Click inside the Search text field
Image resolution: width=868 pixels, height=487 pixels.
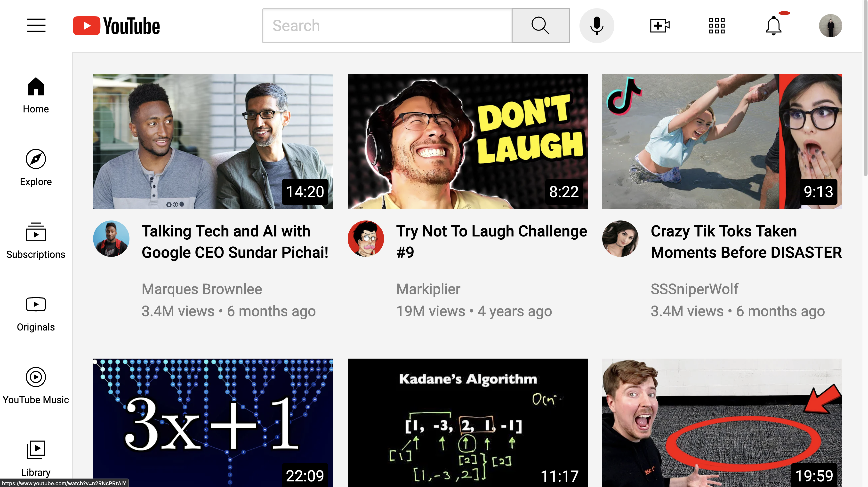[x=387, y=26]
